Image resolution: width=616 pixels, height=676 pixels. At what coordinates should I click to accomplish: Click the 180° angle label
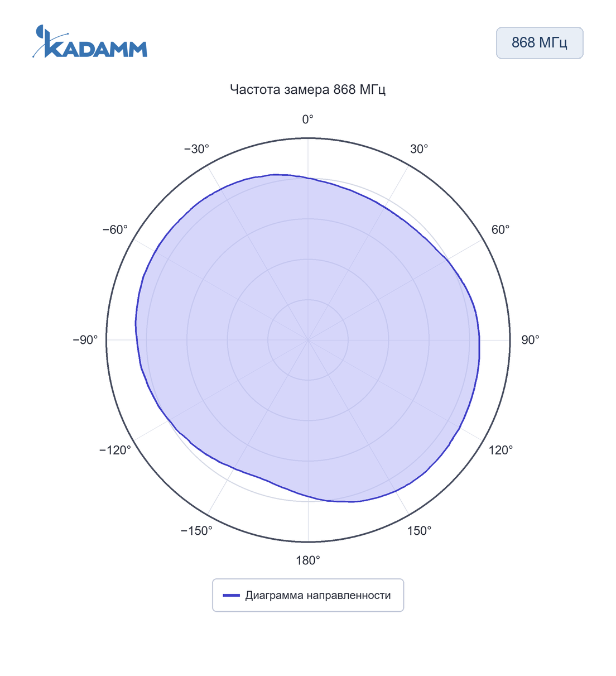coord(308,560)
